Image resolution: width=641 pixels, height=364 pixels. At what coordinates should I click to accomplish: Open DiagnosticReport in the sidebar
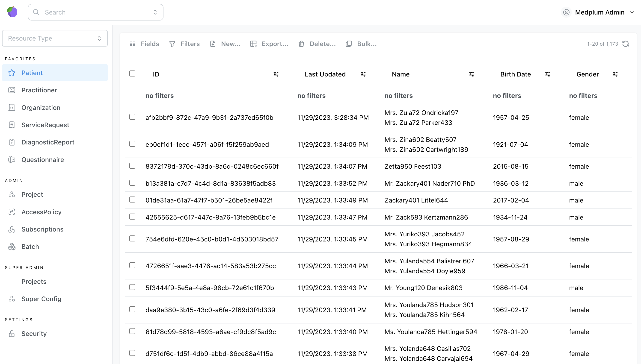(55, 142)
